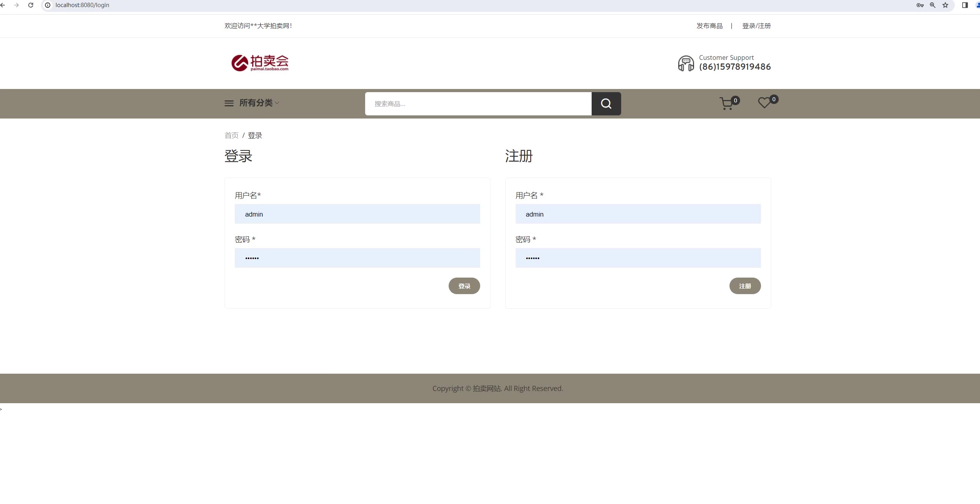Image resolution: width=980 pixels, height=504 pixels.
Task: Click the customer support headset icon
Action: click(x=686, y=63)
